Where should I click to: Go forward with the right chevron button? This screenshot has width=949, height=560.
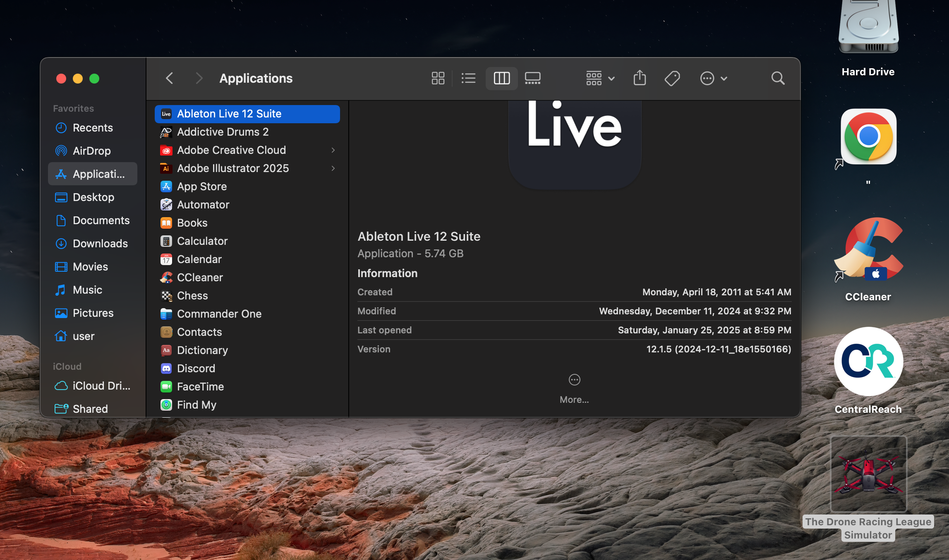pos(199,78)
